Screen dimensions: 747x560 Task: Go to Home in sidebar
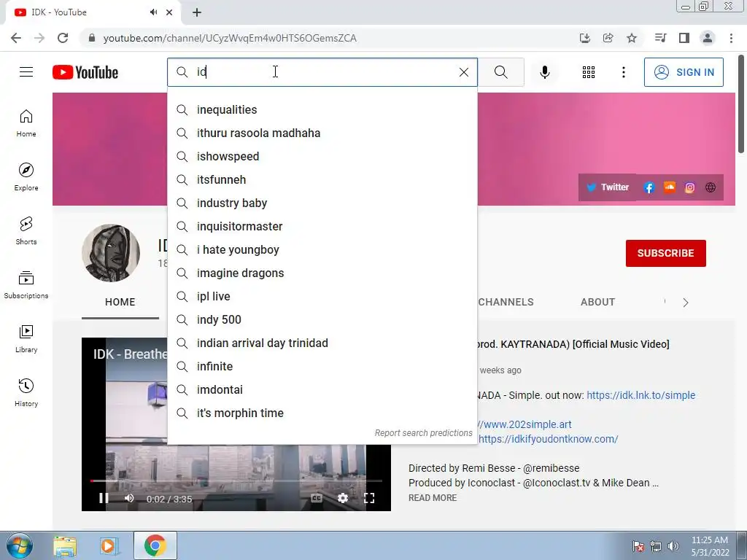tap(26, 123)
